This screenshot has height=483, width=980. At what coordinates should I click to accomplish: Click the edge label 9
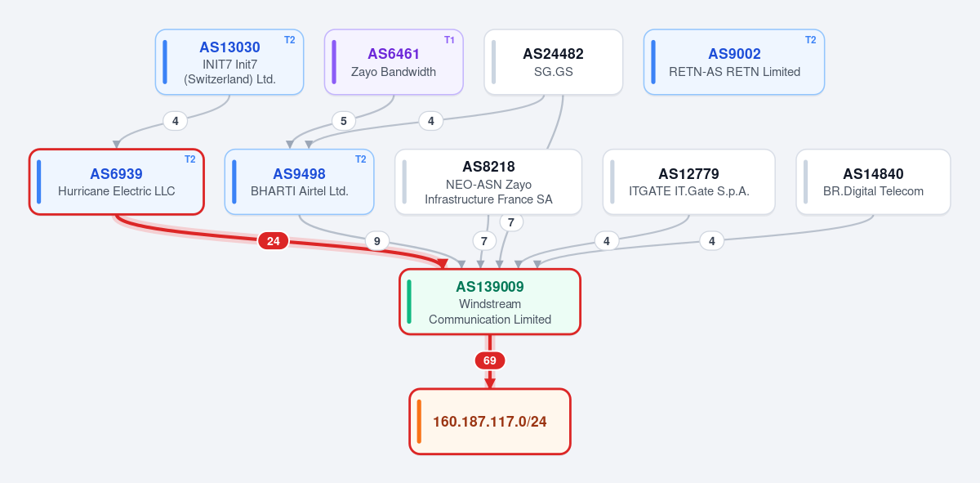tap(376, 241)
